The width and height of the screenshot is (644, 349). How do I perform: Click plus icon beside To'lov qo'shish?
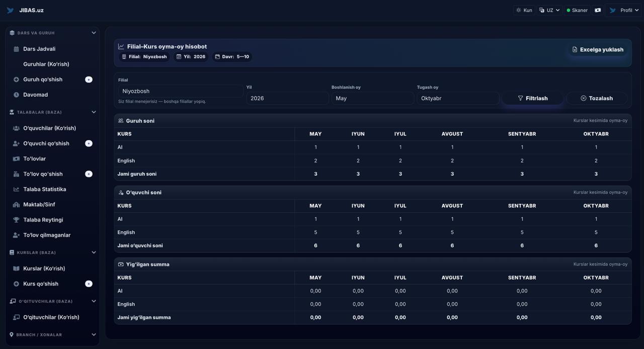pyautogui.click(x=89, y=174)
